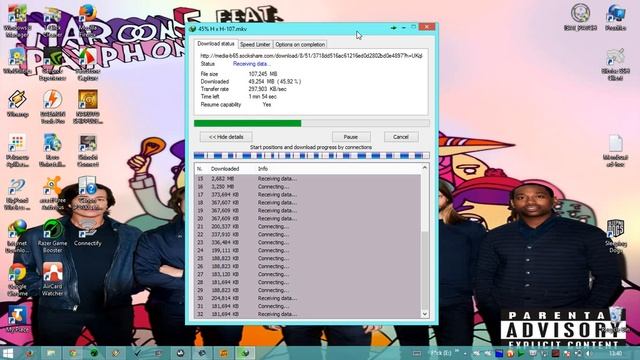Select connection row number 15
This screenshot has width=640, height=360.
pyautogui.click(x=308, y=179)
